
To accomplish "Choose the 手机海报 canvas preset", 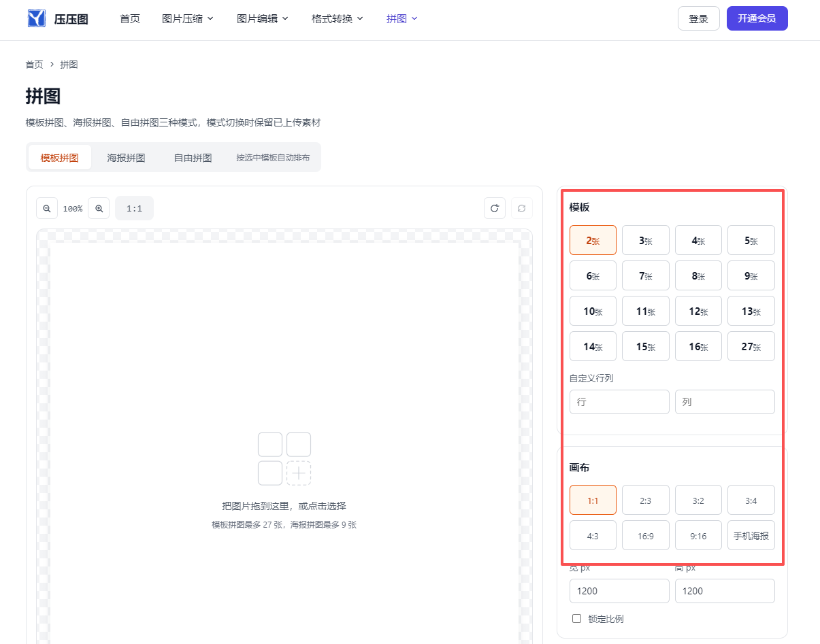I will coord(751,535).
